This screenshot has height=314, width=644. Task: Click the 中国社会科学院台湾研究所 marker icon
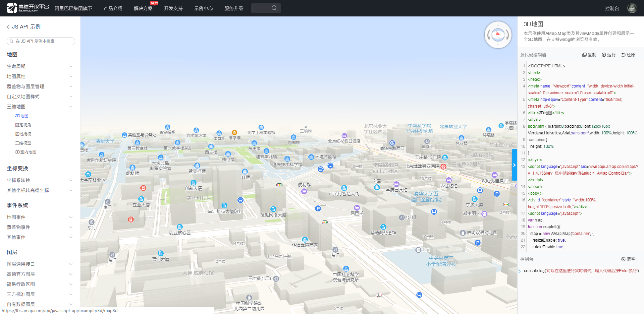[x=346, y=269]
